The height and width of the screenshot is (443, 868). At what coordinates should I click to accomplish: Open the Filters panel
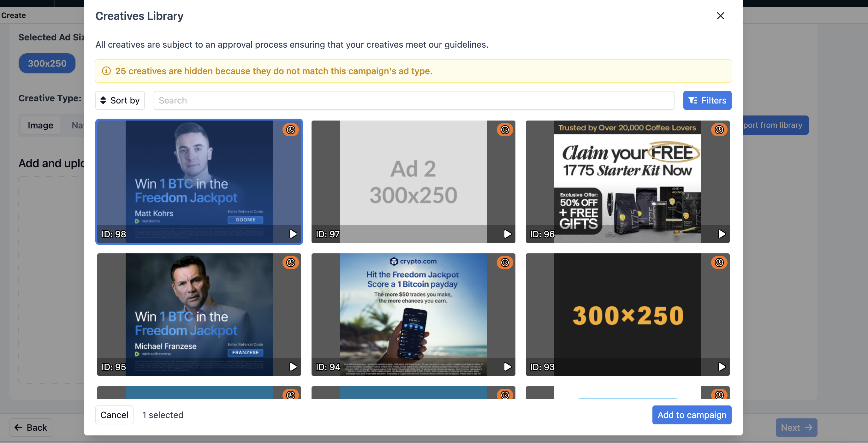click(x=707, y=100)
